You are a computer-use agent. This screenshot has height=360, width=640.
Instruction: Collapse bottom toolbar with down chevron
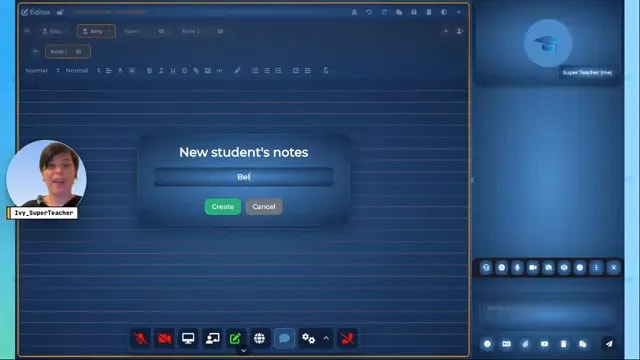tap(244, 351)
